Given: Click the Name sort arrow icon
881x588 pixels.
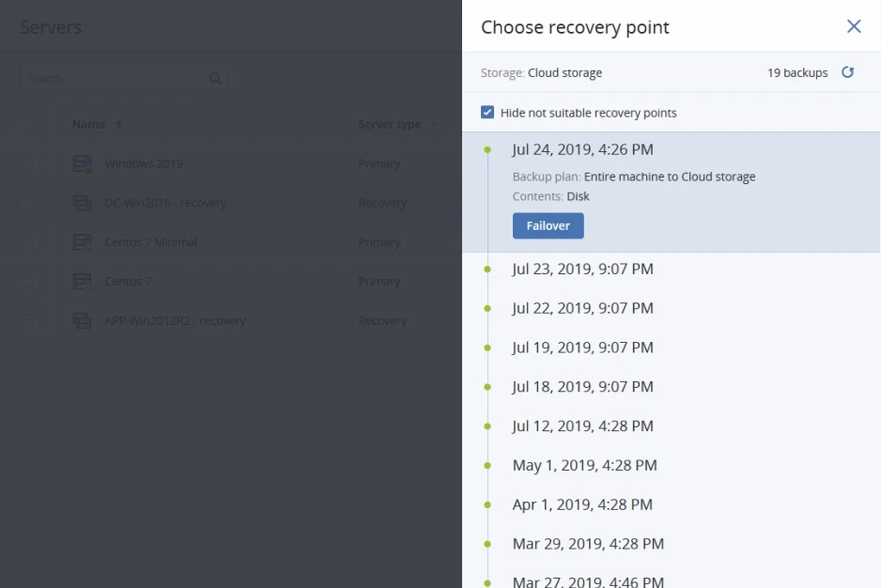Looking at the screenshot, I should [x=118, y=124].
